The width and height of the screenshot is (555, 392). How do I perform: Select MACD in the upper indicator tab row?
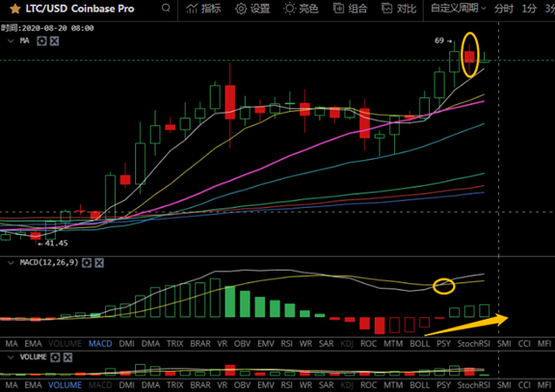click(x=100, y=344)
